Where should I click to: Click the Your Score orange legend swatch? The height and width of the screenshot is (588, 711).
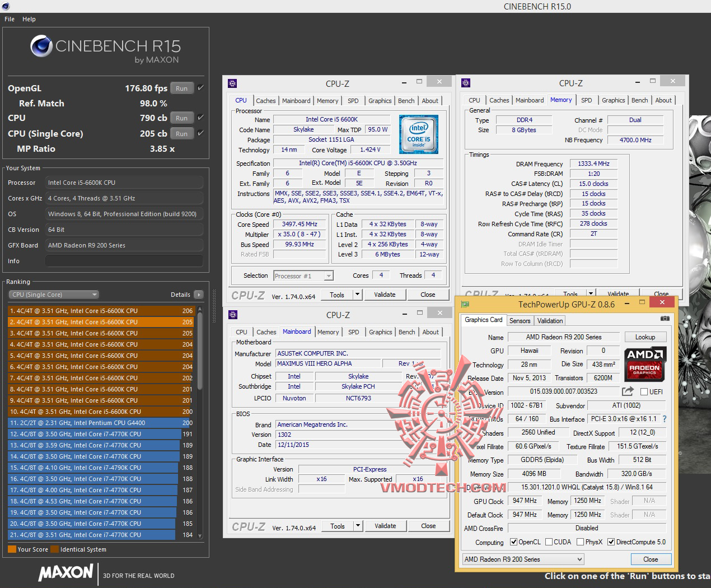coord(12,549)
